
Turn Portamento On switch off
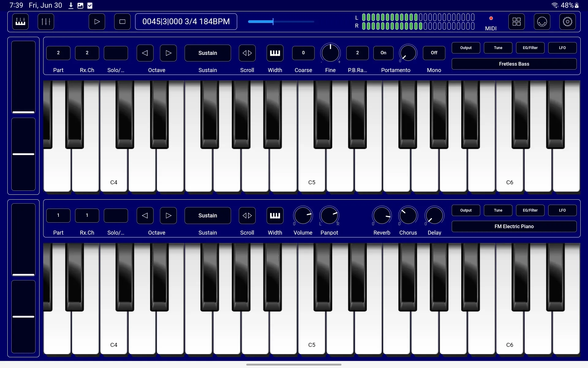pyautogui.click(x=383, y=53)
